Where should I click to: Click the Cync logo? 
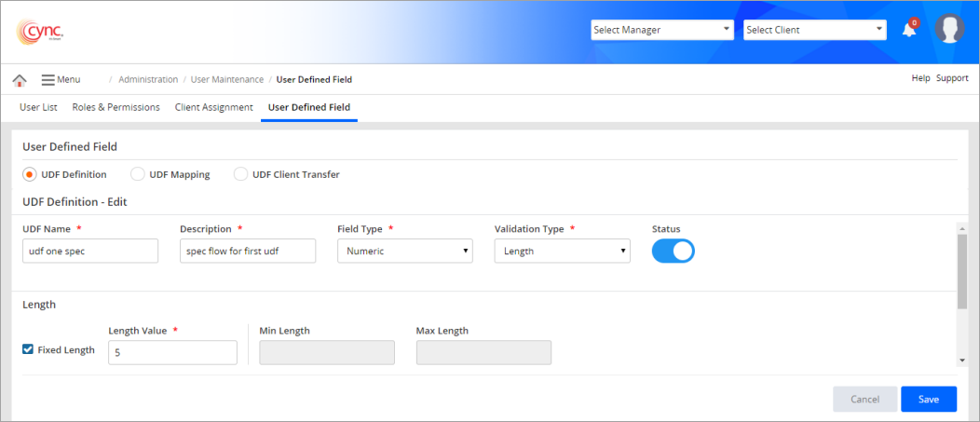click(40, 32)
